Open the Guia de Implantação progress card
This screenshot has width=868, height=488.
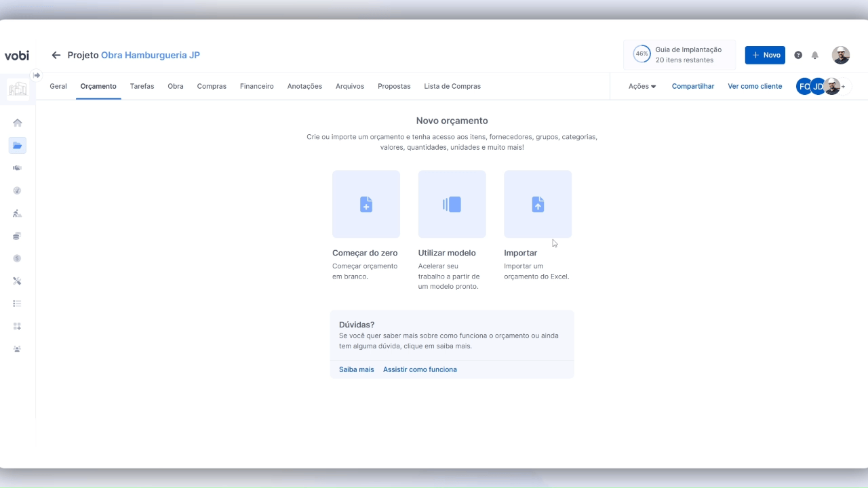tap(679, 55)
